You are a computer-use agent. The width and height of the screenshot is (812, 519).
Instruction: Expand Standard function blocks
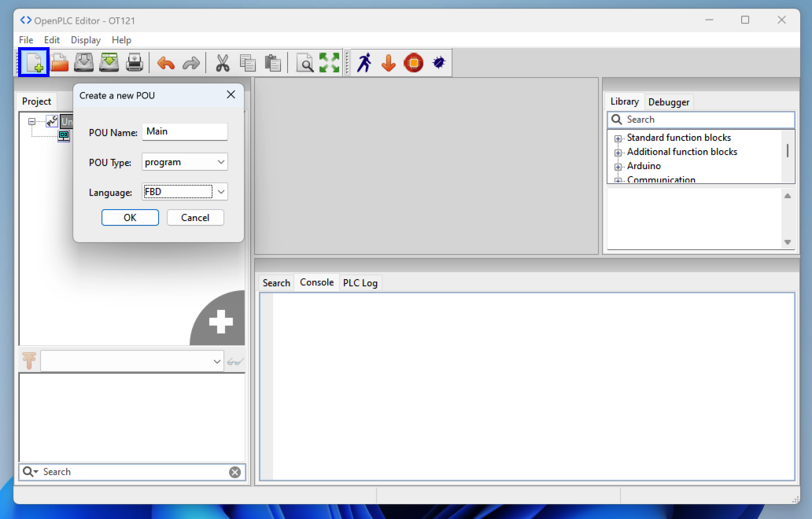coord(618,138)
